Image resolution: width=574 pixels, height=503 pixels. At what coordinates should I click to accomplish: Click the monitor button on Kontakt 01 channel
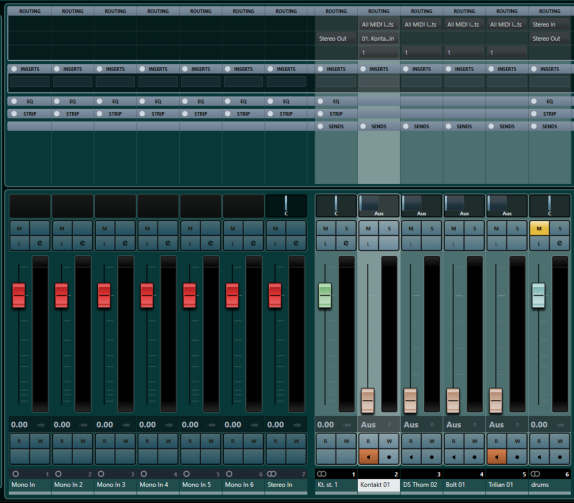[x=368, y=457]
